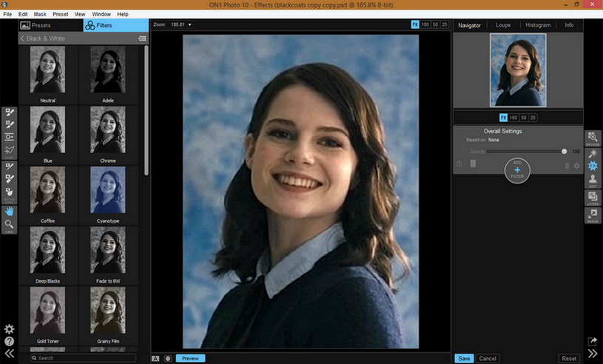Click the Cancel button
Viewport: 603px width, 364px height.
pos(488,358)
